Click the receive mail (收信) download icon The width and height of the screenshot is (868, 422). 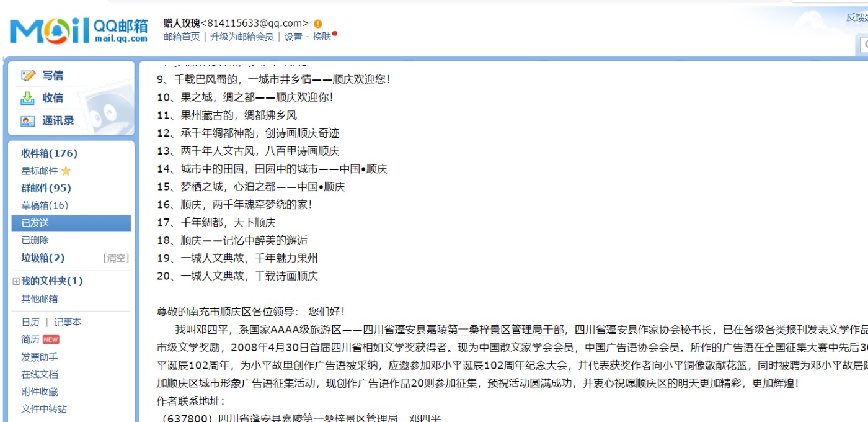click(x=29, y=98)
